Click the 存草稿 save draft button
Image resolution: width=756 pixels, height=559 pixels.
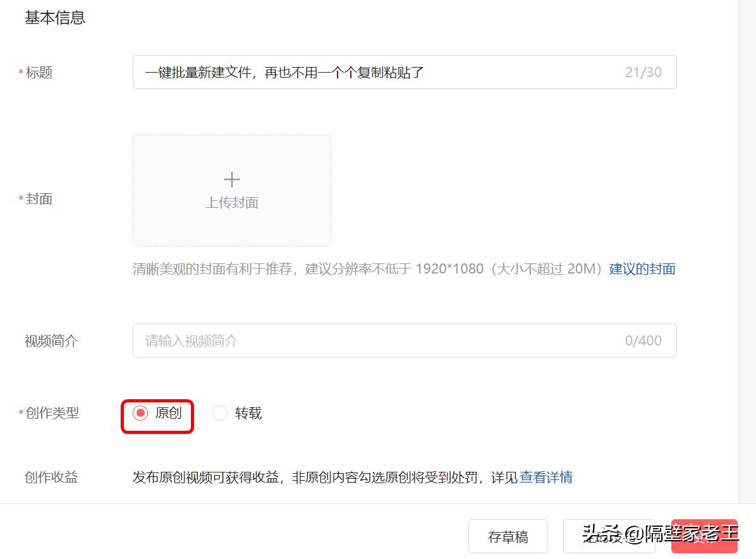click(508, 536)
